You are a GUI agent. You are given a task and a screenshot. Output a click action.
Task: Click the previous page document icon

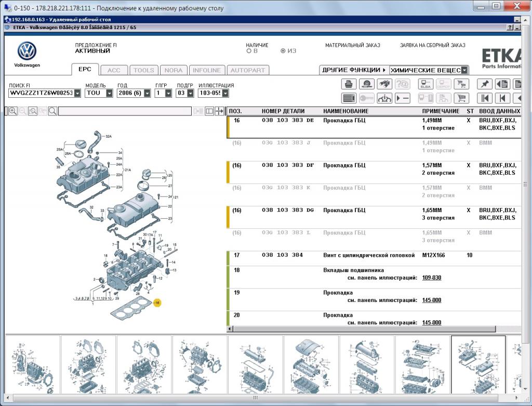(502, 84)
